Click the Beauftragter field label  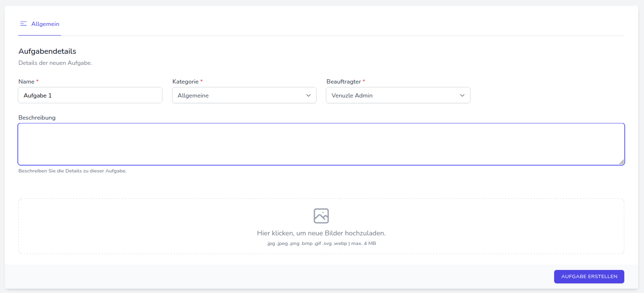coord(343,82)
